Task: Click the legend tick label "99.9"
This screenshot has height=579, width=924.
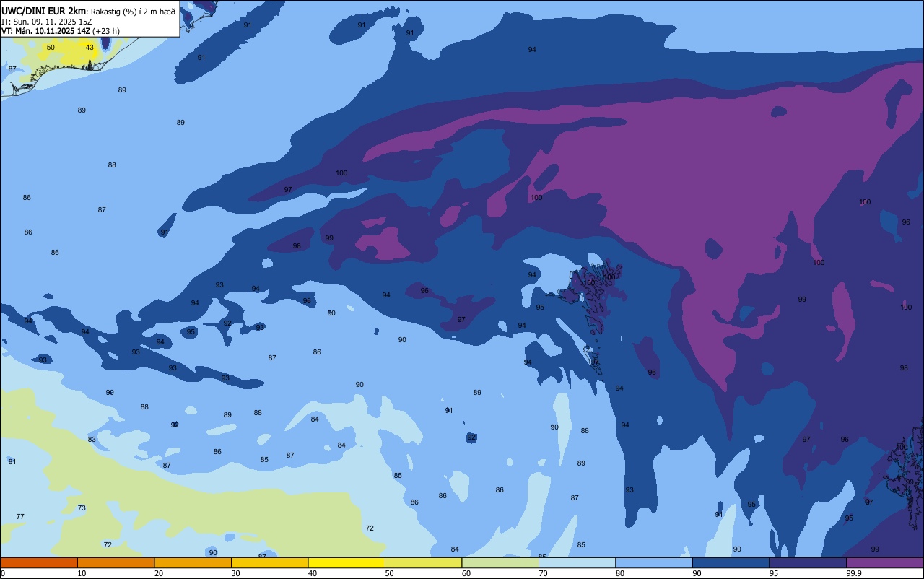Action: (x=853, y=573)
